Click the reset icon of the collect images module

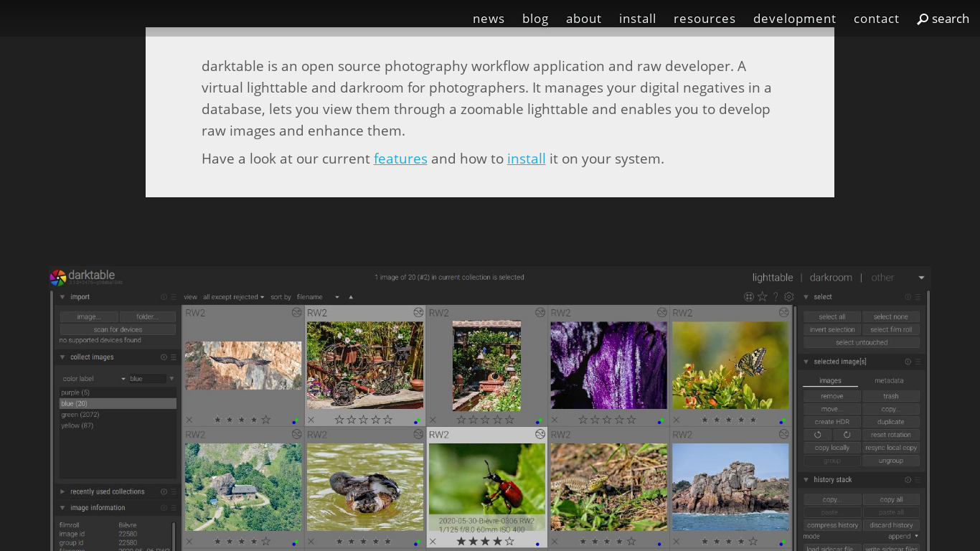click(164, 357)
